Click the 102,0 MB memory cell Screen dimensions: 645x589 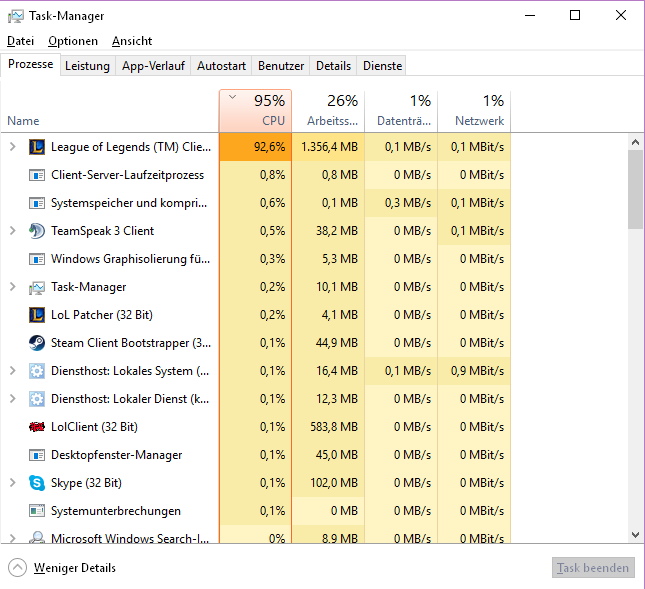328,482
